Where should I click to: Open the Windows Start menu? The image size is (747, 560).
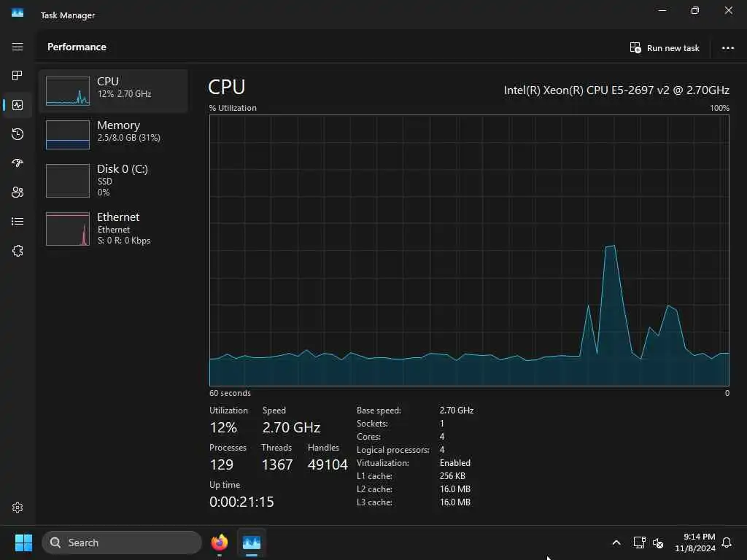pos(23,542)
